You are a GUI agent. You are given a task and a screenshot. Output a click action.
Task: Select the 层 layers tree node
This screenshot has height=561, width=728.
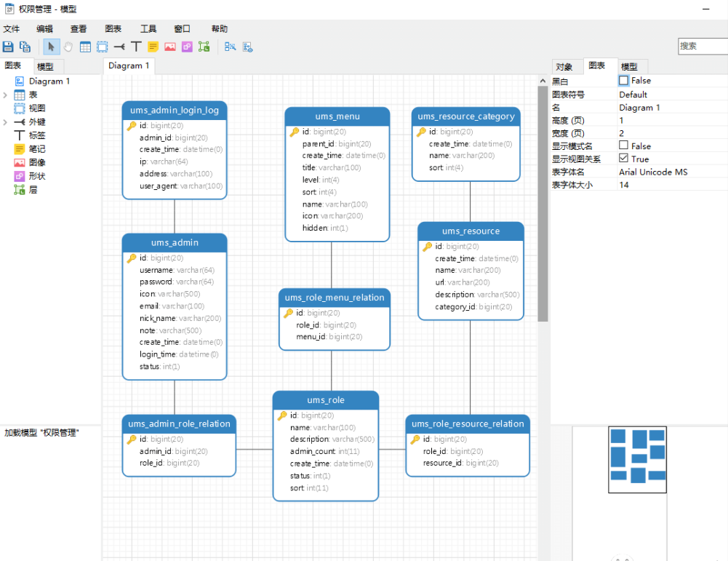click(x=33, y=189)
